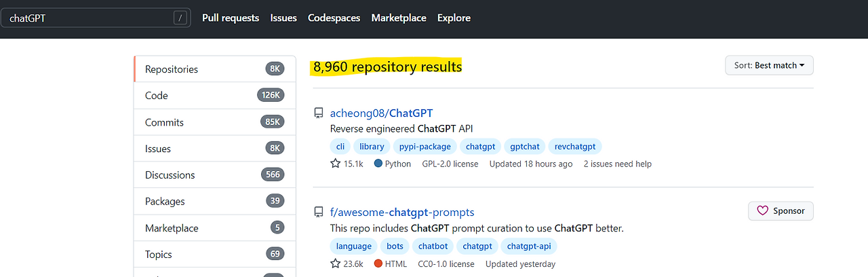The image size is (868, 277).
Task: Open Marketplace in the top navigation bar
Action: 399,18
